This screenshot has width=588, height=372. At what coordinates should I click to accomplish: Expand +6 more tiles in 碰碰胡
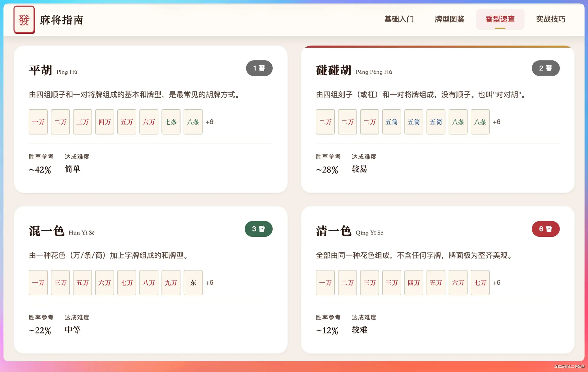tap(497, 122)
